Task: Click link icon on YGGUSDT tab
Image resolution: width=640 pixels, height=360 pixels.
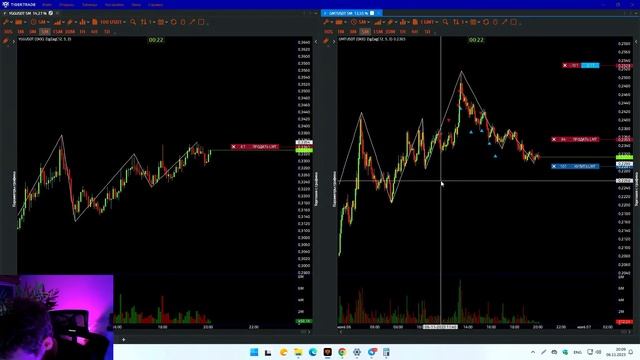Action: pyautogui.click(x=51, y=13)
